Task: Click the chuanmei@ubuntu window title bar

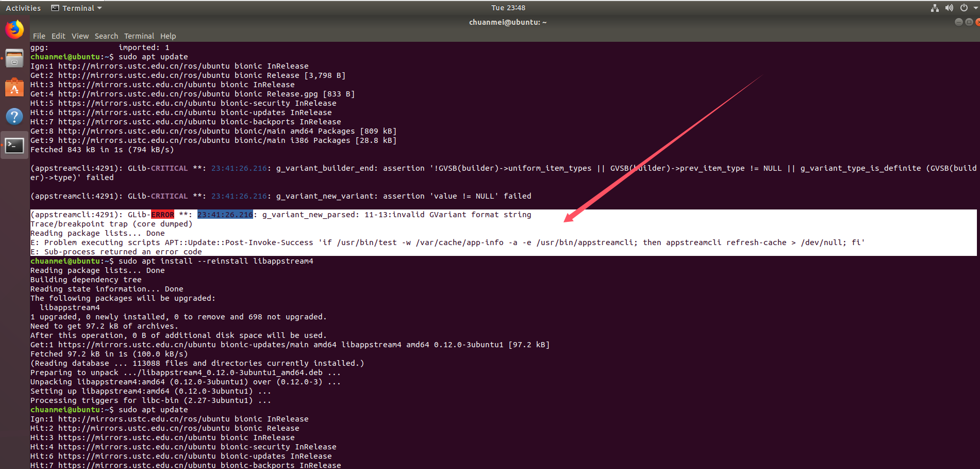Action: point(508,22)
